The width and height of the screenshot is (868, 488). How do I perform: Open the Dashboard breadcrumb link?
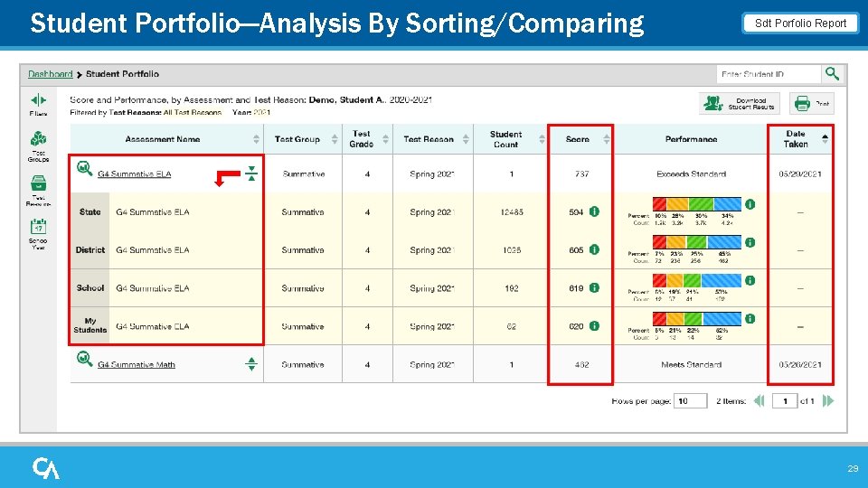pos(51,74)
